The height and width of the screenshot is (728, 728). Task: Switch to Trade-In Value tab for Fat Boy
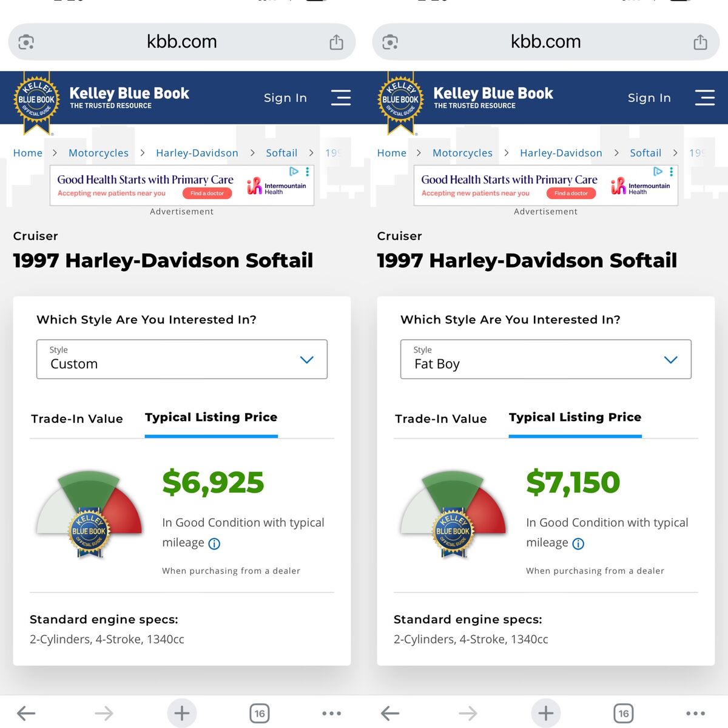tap(441, 419)
